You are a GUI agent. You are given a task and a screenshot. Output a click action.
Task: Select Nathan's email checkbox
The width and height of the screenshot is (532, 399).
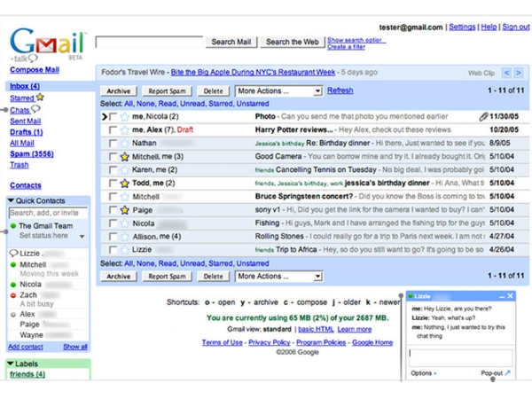point(113,143)
